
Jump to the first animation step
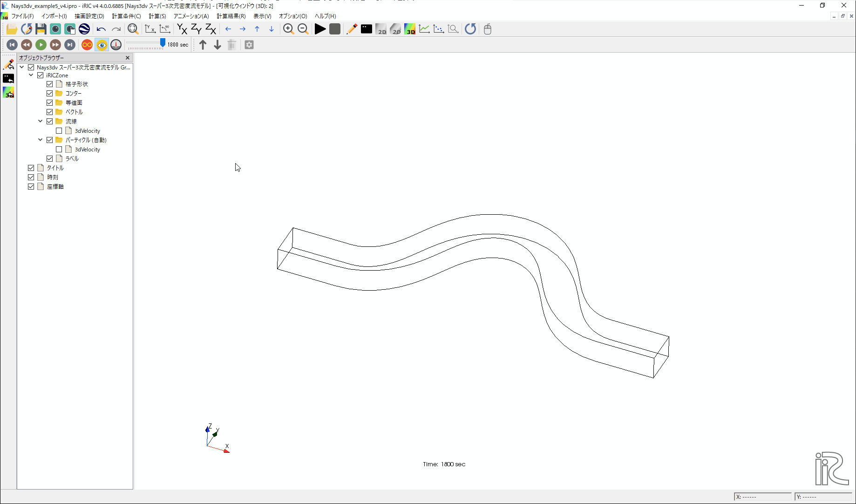[12, 45]
